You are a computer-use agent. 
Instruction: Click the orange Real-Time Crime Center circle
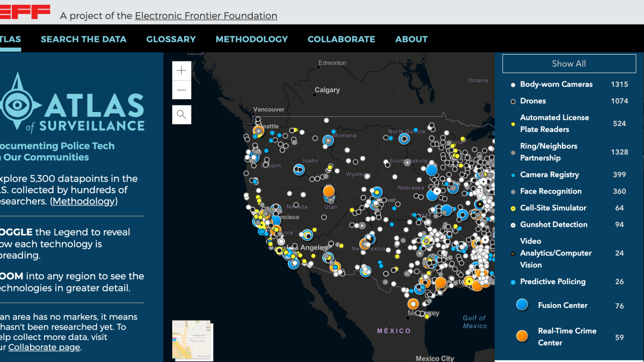pyautogui.click(x=522, y=336)
